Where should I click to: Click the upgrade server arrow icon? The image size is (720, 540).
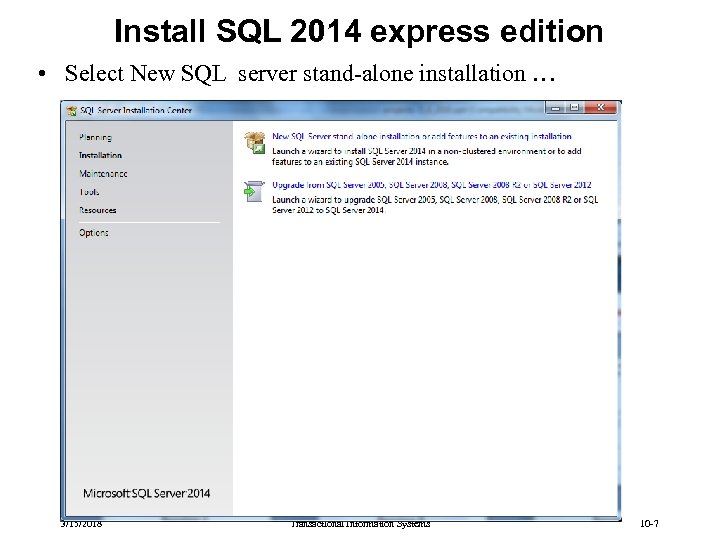(x=254, y=191)
